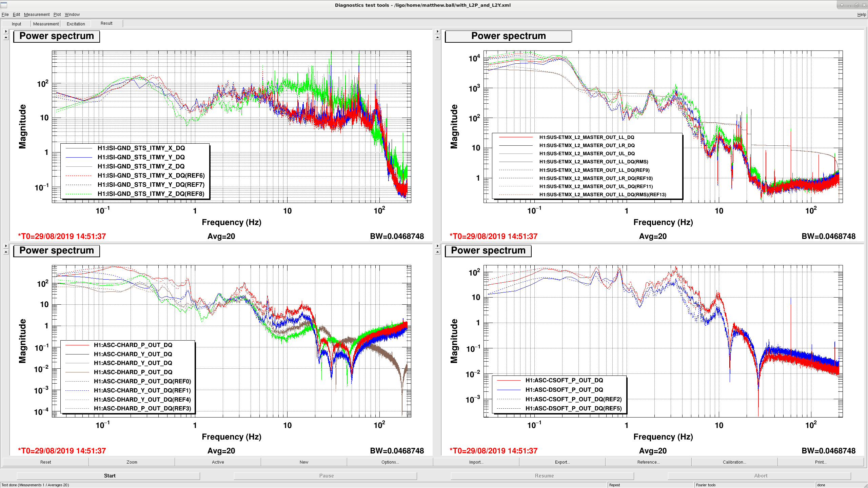Image resolution: width=868 pixels, height=488 pixels.
Task: Click the Options... button
Action: [390, 462]
